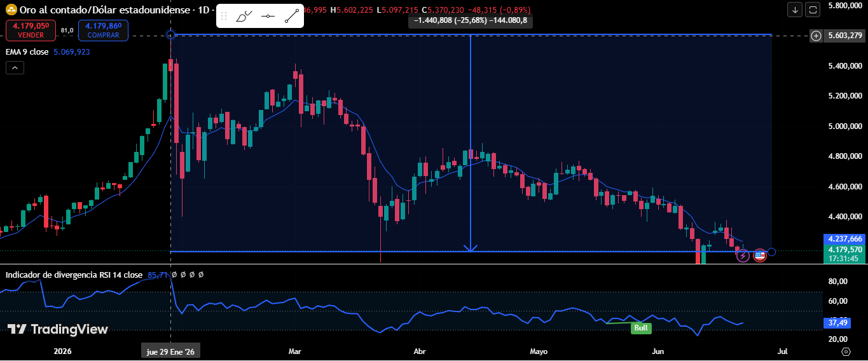Select Indicador de divergencia RSI 14 close legend

pos(74,275)
